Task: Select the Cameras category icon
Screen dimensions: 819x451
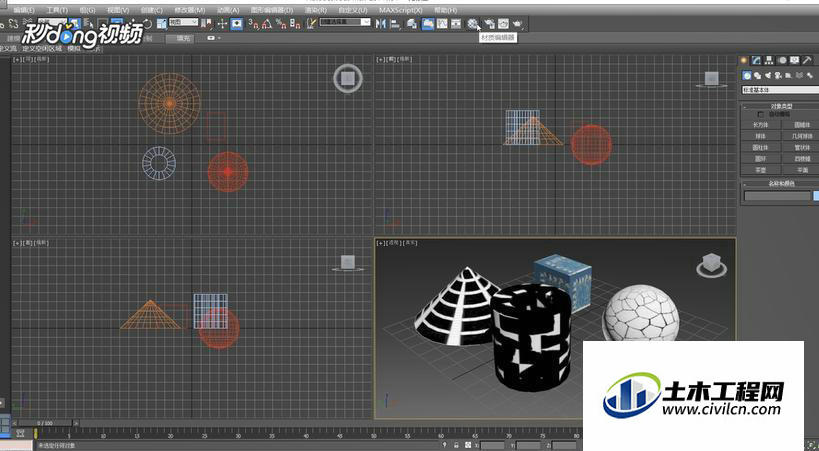Action: [778, 76]
